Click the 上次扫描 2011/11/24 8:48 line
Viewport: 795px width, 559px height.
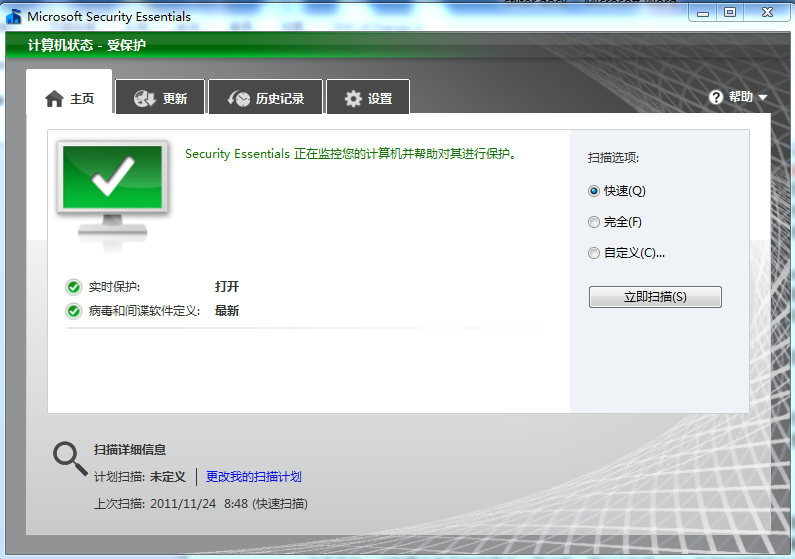[201, 504]
